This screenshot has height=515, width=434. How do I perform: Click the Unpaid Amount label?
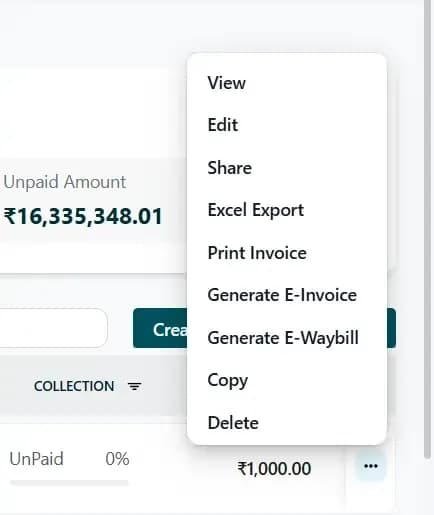65,182
